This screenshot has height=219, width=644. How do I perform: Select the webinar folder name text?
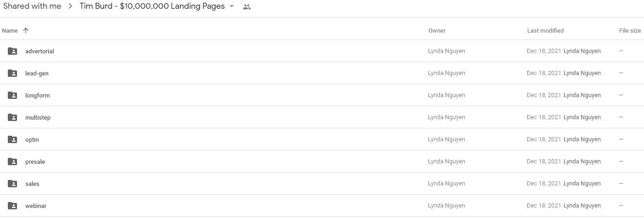36,206
